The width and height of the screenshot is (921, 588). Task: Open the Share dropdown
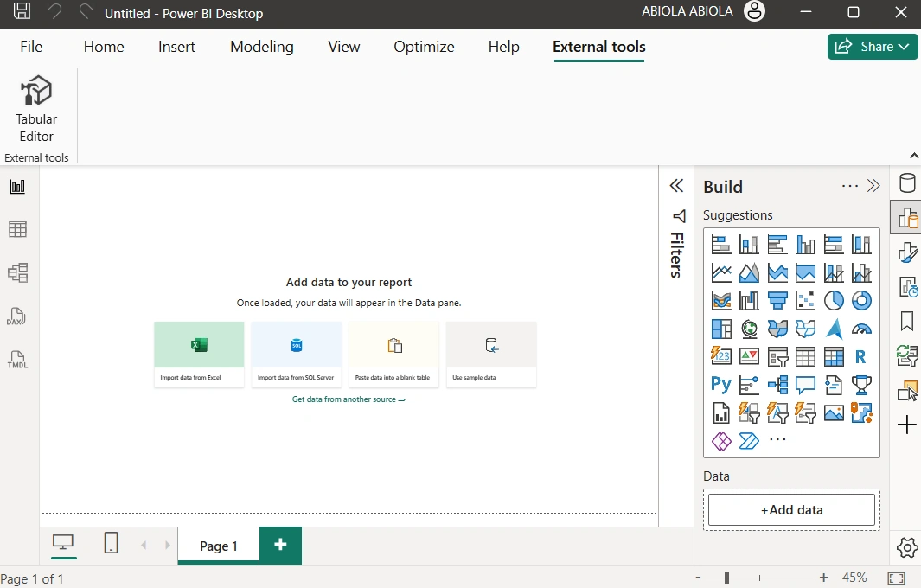click(x=873, y=47)
